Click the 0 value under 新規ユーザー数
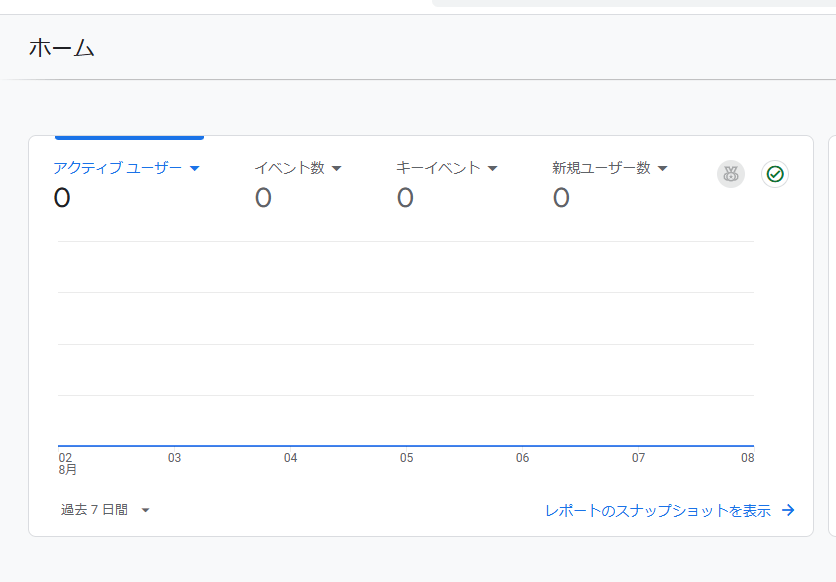Viewport: 836px width, 582px height. pos(561,198)
